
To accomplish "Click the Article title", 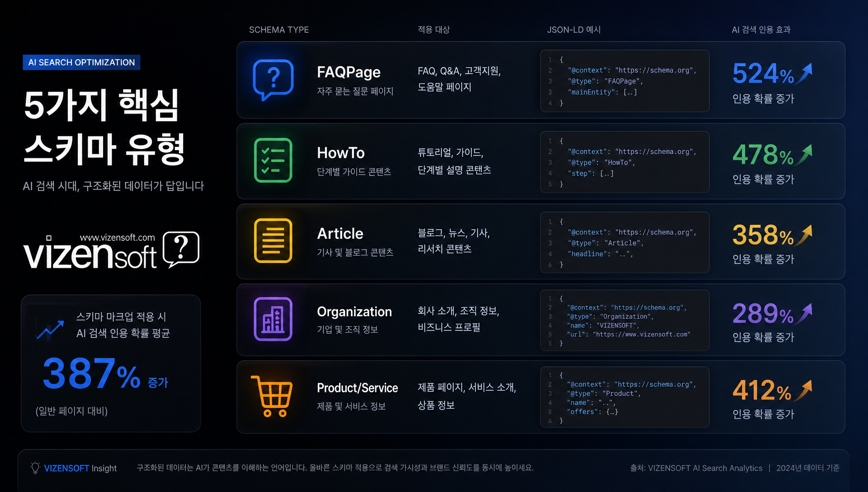I will coord(340,233).
